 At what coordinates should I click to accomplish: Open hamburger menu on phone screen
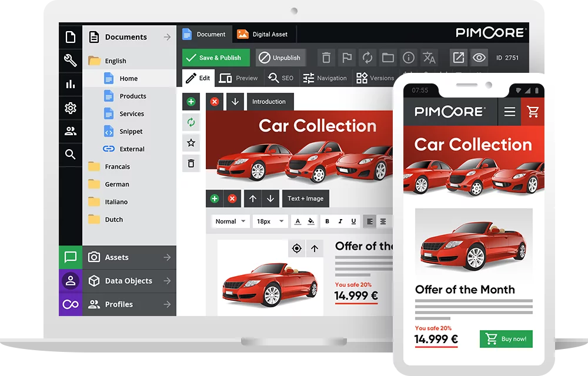[509, 112]
